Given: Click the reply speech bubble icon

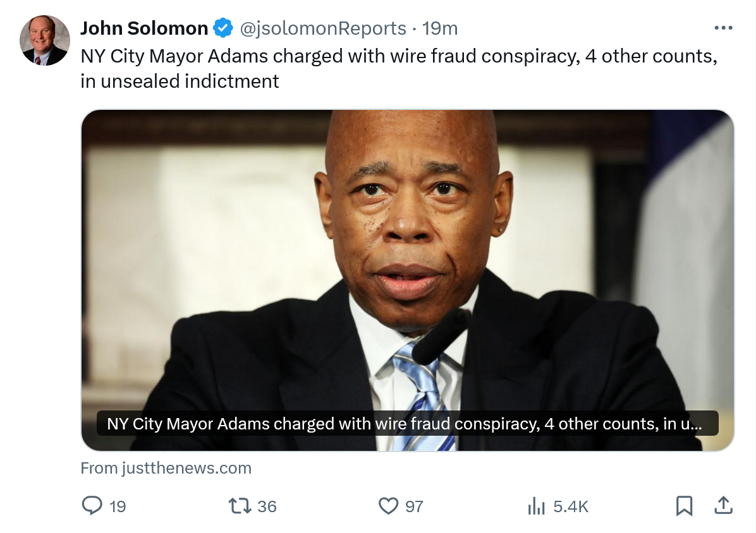Looking at the screenshot, I should (x=93, y=505).
